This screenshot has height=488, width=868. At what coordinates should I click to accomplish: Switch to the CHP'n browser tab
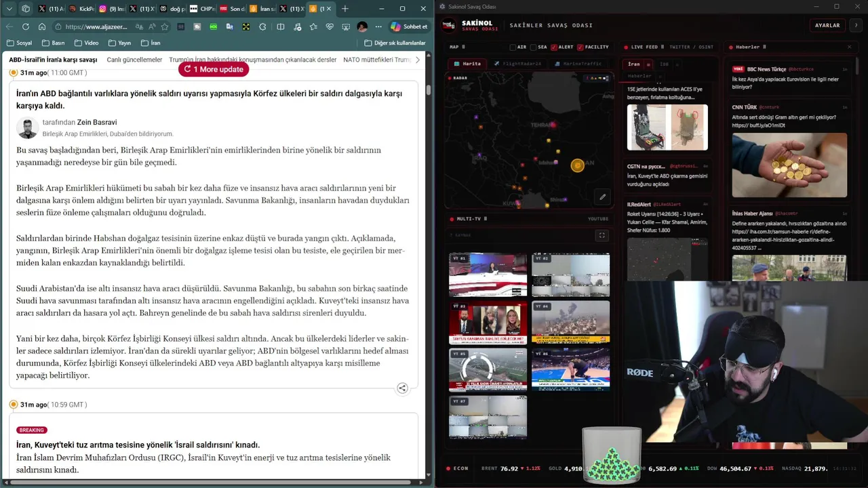[202, 9]
